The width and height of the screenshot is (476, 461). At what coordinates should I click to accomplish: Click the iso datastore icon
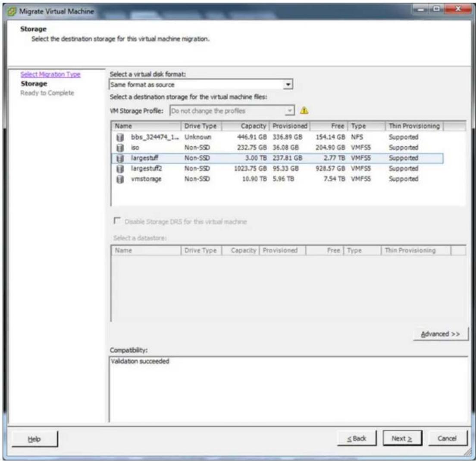click(120, 148)
